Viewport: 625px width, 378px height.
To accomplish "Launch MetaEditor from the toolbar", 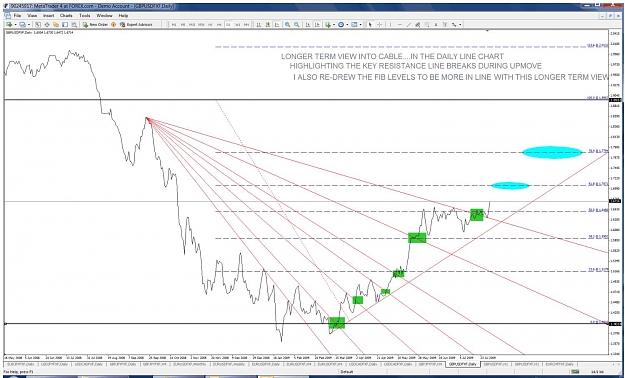I will tap(113, 24).
